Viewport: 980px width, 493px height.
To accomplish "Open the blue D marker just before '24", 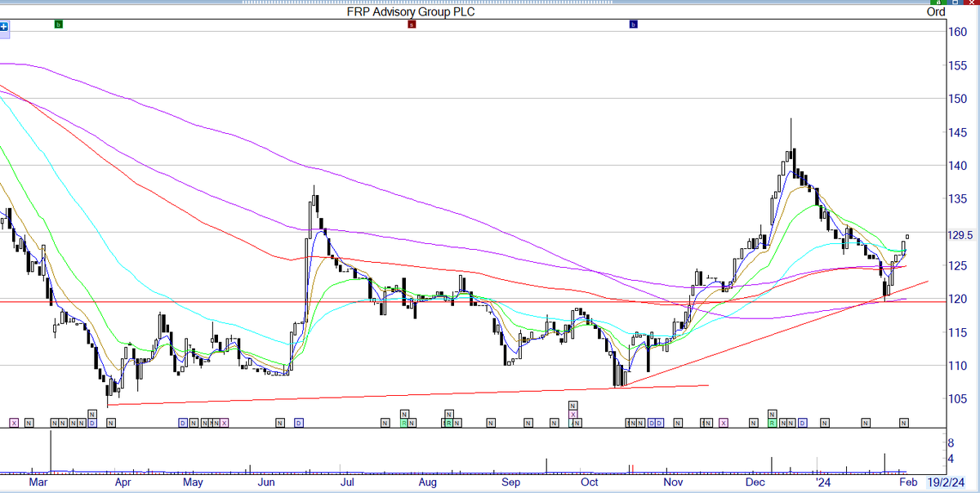I will coord(802,423).
